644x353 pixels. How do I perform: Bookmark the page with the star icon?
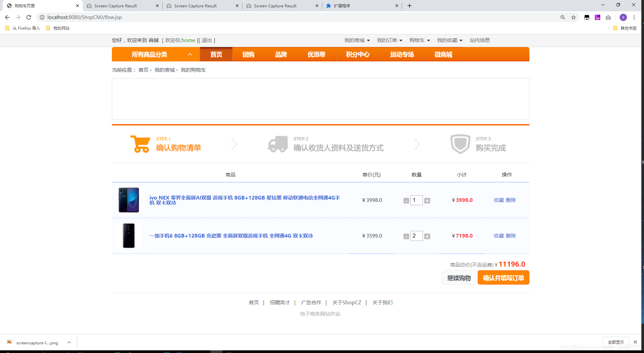coord(574,17)
